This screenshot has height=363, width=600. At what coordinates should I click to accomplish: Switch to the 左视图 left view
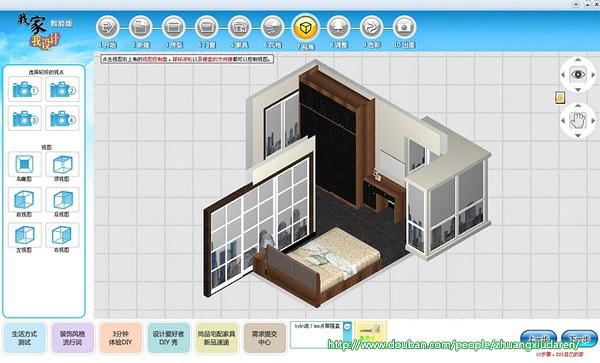[x=25, y=235]
